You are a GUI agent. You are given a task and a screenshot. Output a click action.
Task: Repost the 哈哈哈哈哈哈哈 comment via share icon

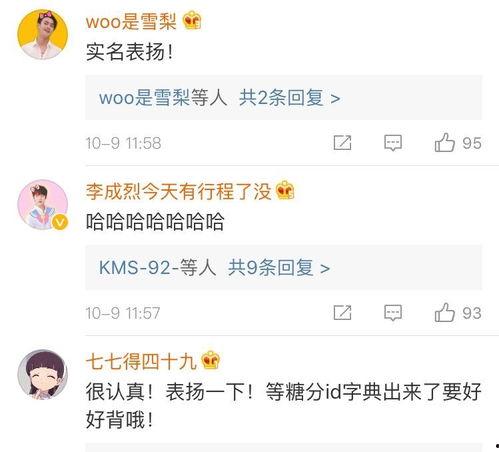coord(342,313)
